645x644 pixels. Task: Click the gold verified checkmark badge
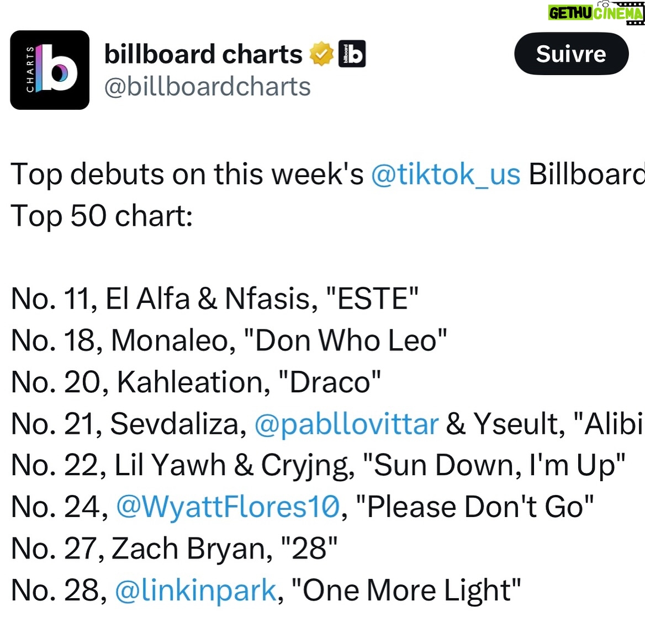click(321, 54)
